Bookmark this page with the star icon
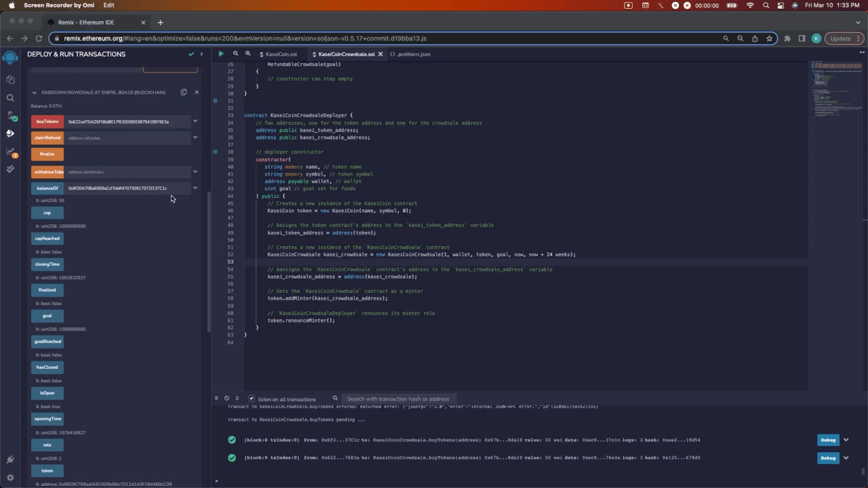Image resolution: width=868 pixels, height=488 pixels. point(769,39)
